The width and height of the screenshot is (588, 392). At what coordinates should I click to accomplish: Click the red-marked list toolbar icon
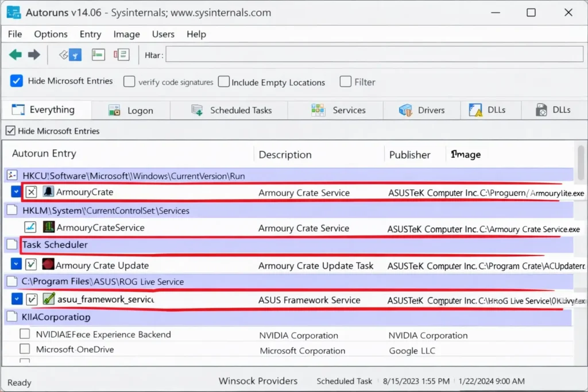(121, 55)
